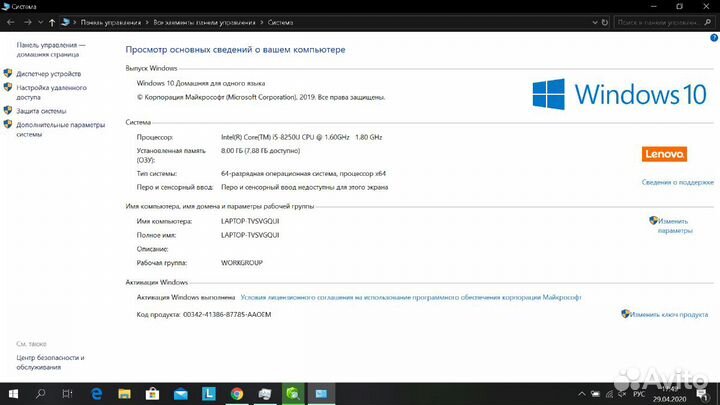Image resolution: width=720 pixels, height=405 pixels.
Task: Go up one level with the Up arrow
Action: click(x=52, y=22)
